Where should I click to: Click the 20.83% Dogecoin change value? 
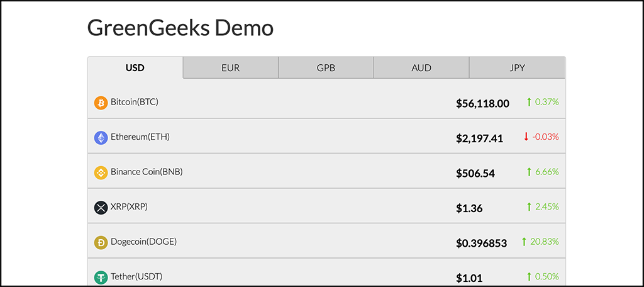(x=545, y=241)
